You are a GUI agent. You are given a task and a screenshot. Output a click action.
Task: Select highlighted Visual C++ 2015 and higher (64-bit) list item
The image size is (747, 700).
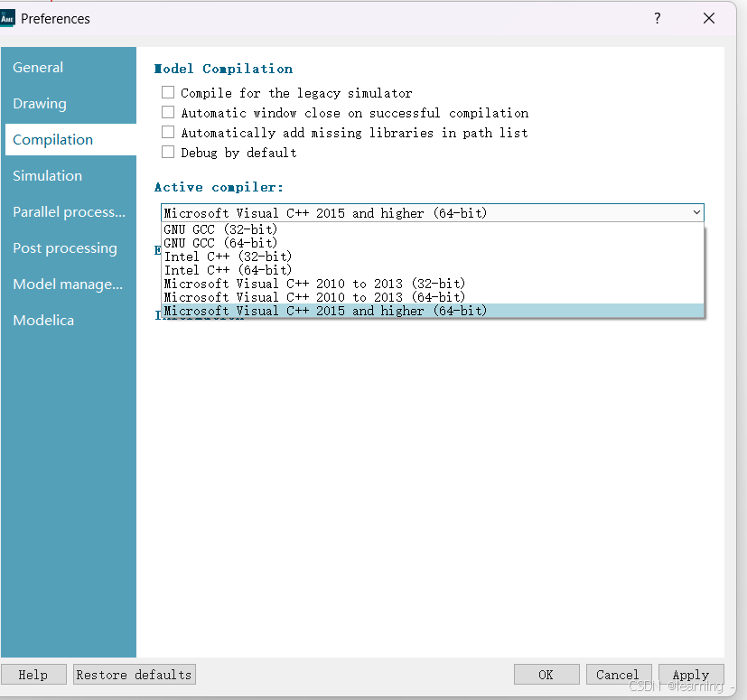pyautogui.click(x=433, y=311)
